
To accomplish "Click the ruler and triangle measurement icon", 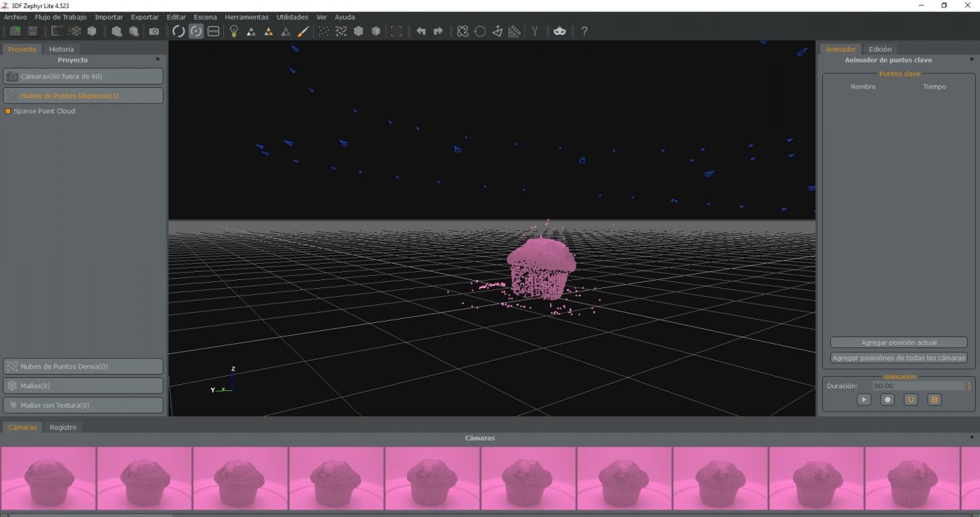I will tap(514, 31).
